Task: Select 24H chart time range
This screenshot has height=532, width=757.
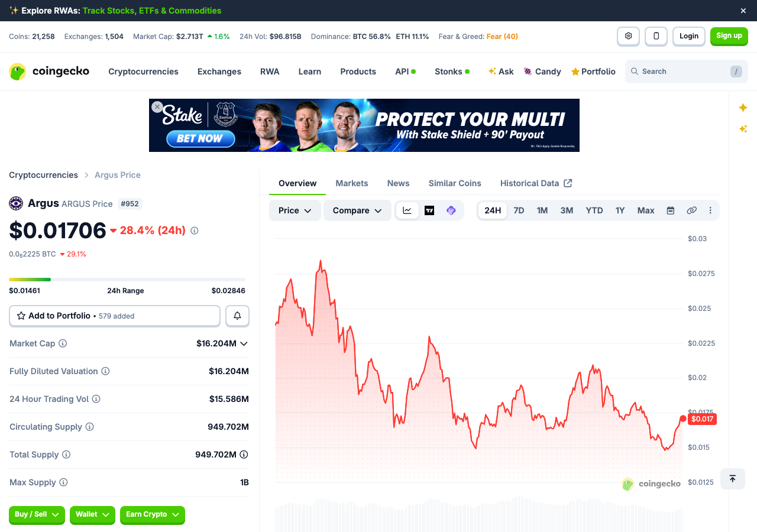Action: pyautogui.click(x=493, y=210)
